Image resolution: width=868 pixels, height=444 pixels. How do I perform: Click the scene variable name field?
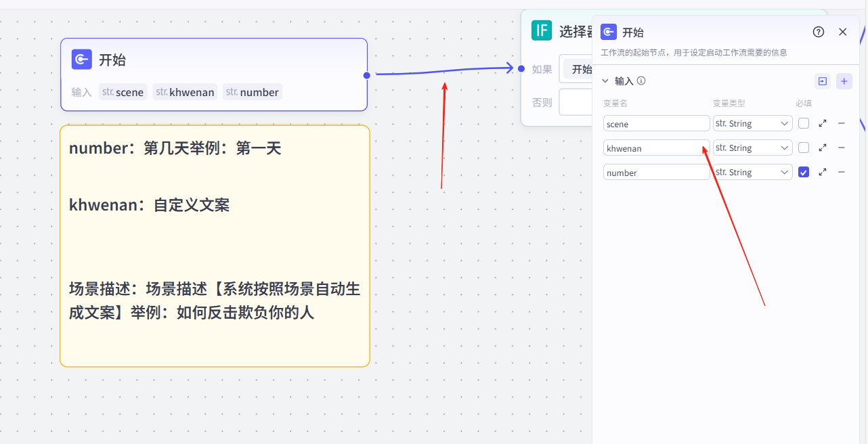click(x=656, y=124)
